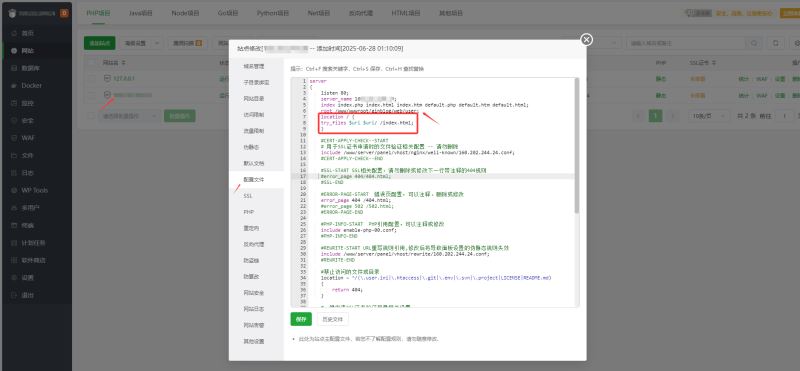Expand the dropdown arrow next to 添加站点
Screen dimensions: 800x371
pos(157,43)
